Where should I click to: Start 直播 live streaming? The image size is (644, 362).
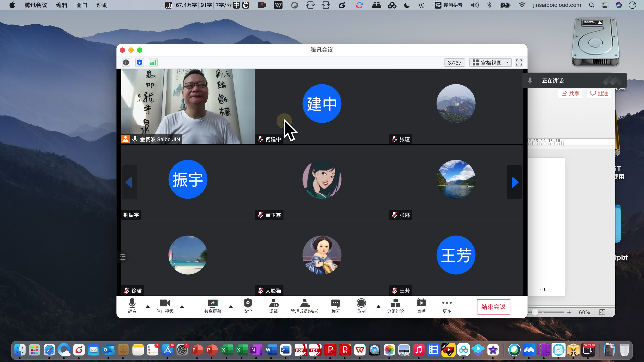tap(421, 306)
